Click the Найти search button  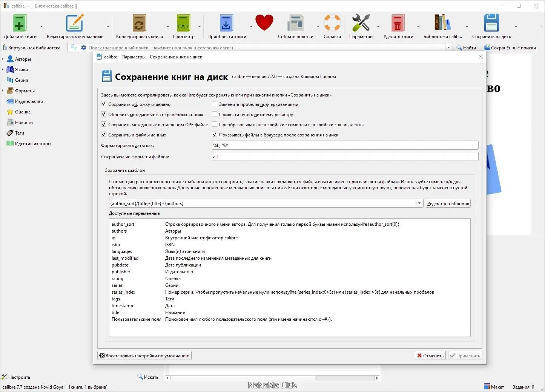pyautogui.click(x=466, y=47)
